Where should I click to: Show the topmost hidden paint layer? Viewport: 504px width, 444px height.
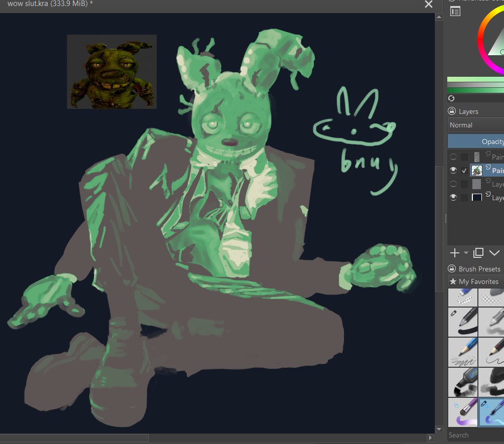click(453, 157)
